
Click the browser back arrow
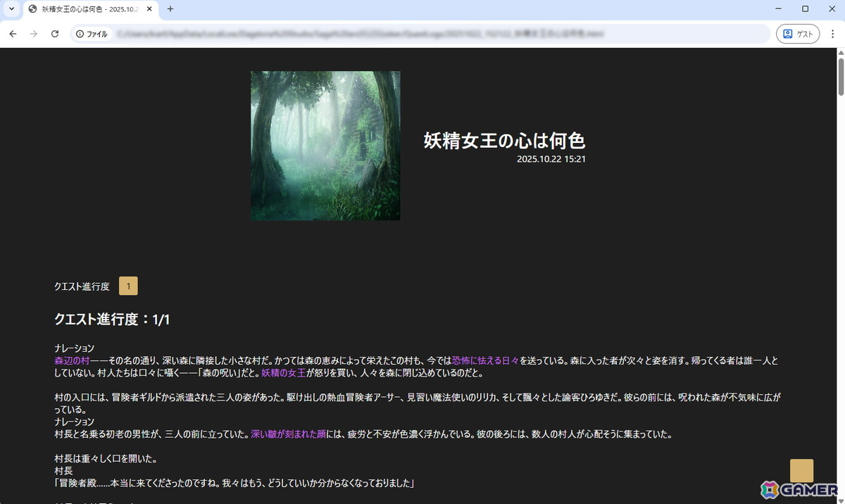(x=13, y=33)
